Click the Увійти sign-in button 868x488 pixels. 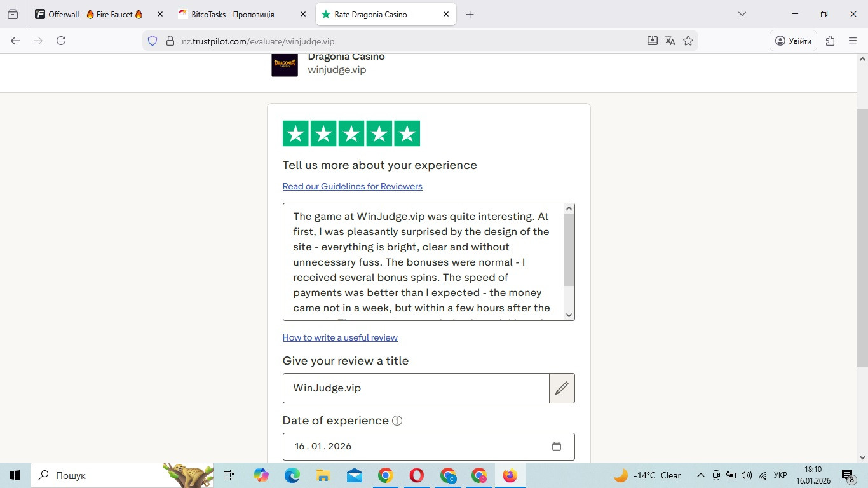pos(794,41)
